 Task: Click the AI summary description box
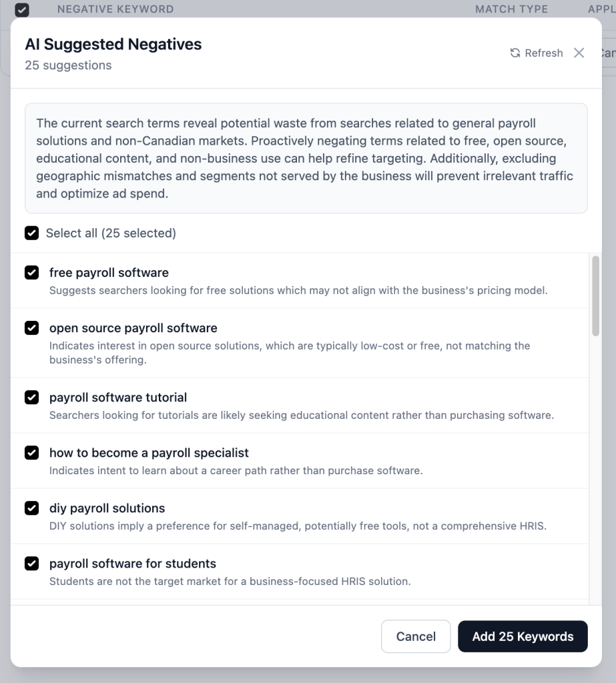click(306, 158)
